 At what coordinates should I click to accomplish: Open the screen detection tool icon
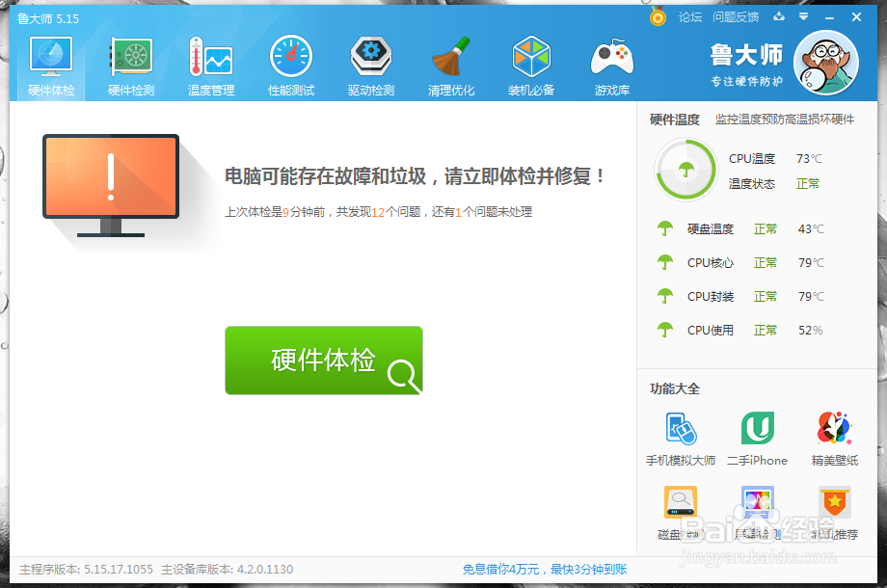(x=758, y=502)
